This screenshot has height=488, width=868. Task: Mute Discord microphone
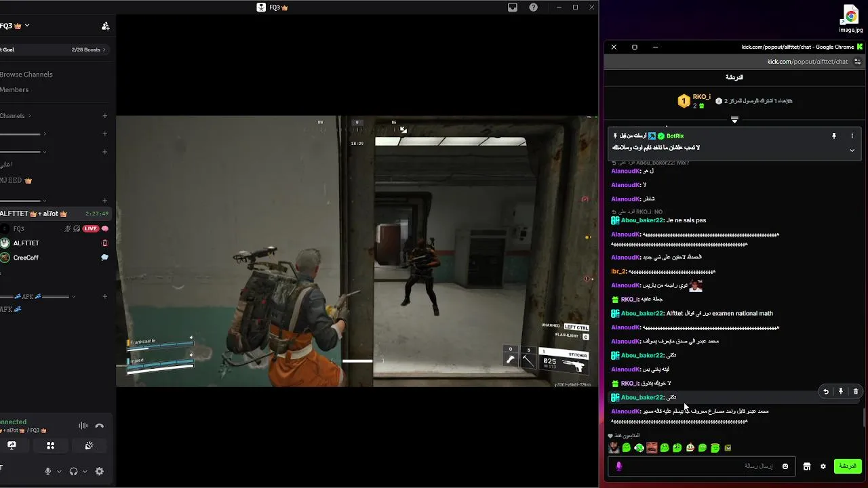pos(47,471)
